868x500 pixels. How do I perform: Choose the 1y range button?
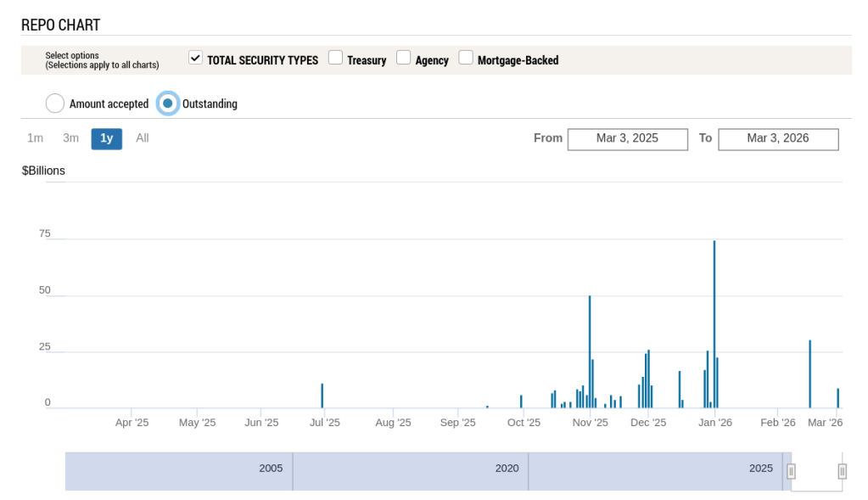107,138
